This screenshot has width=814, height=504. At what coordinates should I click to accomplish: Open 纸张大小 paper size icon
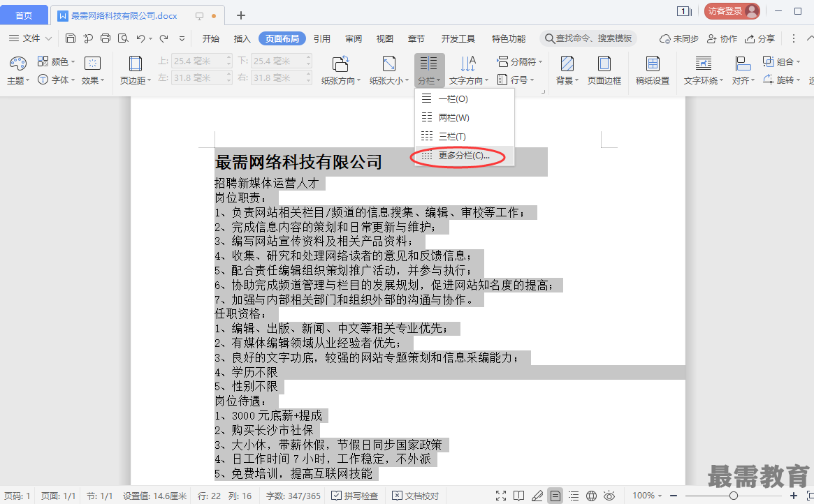(x=388, y=64)
